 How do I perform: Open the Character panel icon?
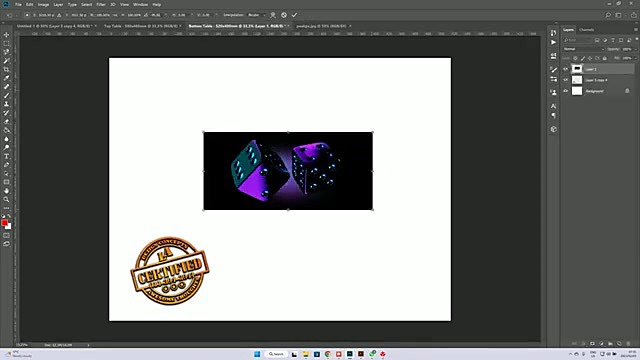[553, 106]
